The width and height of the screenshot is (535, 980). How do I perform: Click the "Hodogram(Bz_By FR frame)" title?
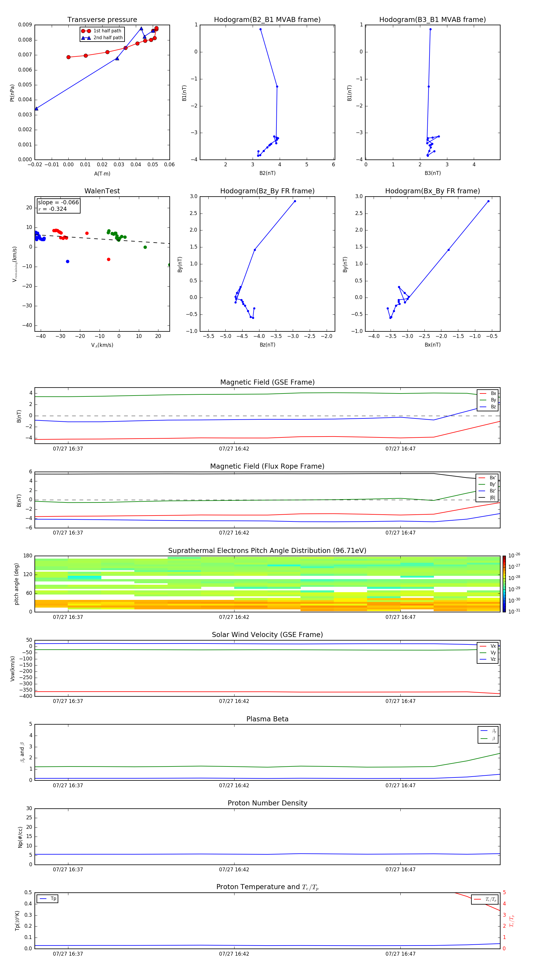267,191
